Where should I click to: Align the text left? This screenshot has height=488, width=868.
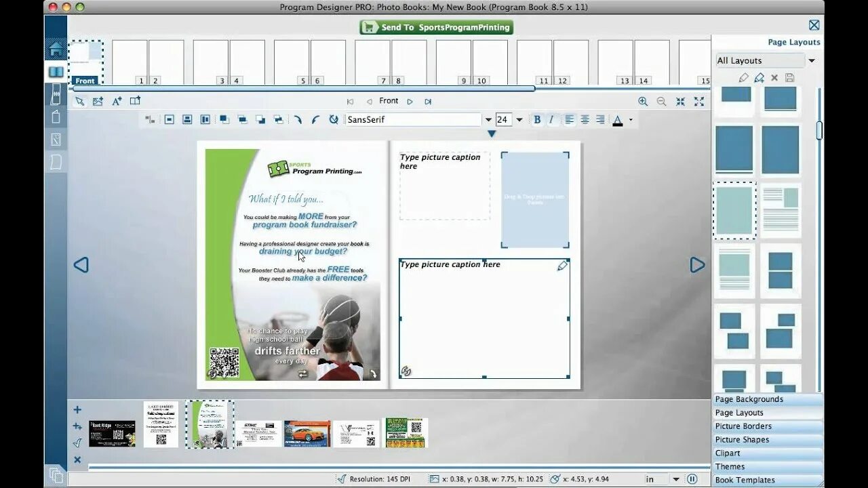coord(570,119)
